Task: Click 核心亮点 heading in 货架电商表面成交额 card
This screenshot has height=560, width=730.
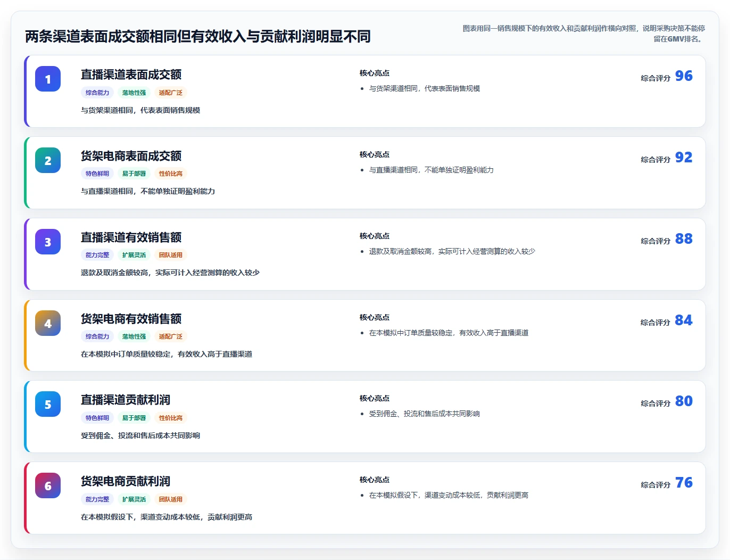Action: pos(375,154)
